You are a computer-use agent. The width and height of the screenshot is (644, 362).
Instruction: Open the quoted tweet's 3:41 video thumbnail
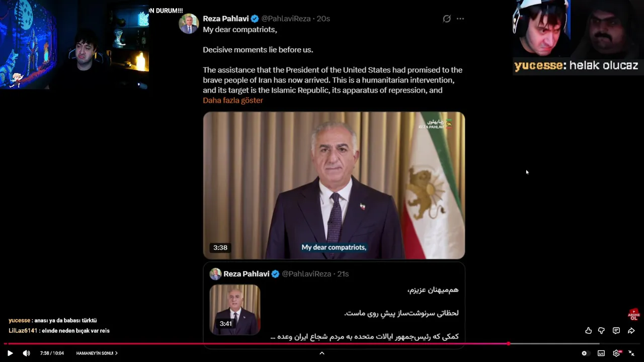(x=235, y=310)
